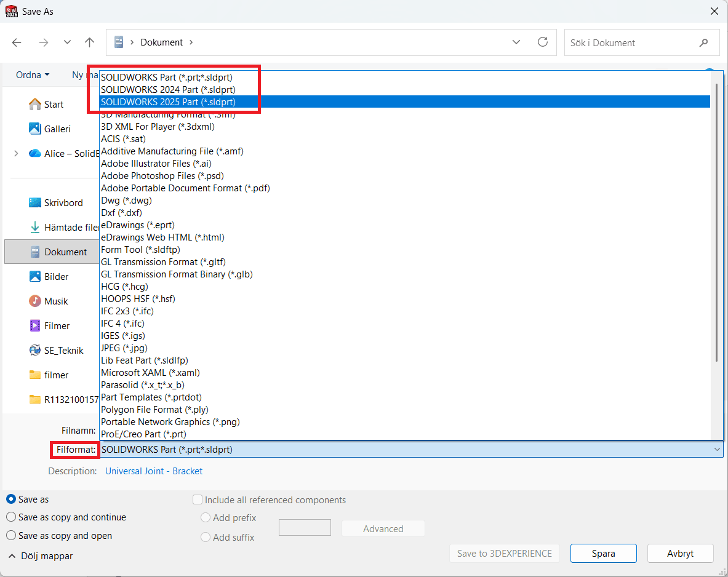Image resolution: width=728 pixels, height=577 pixels.
Task: Select SOLIDWORKS 2025 Part format
Action: pos(405,101)
